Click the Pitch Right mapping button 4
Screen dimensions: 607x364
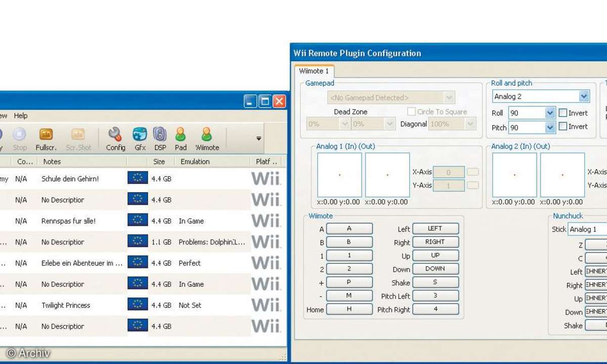pos(436,309)
